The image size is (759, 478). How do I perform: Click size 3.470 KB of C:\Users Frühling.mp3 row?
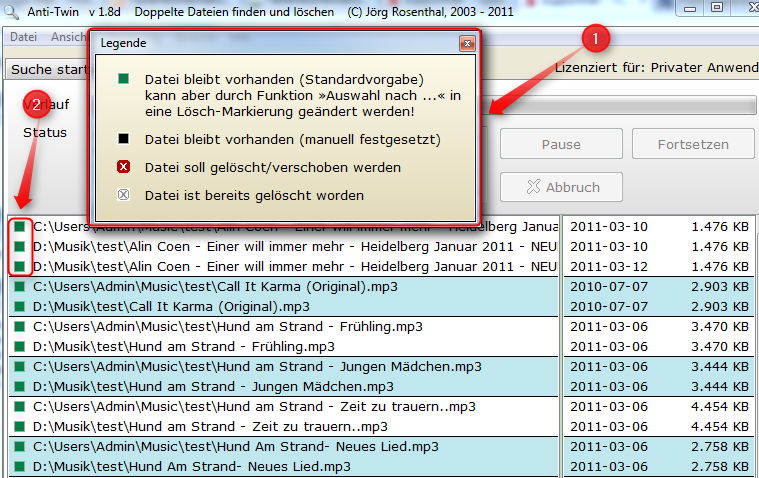(720, 326)
